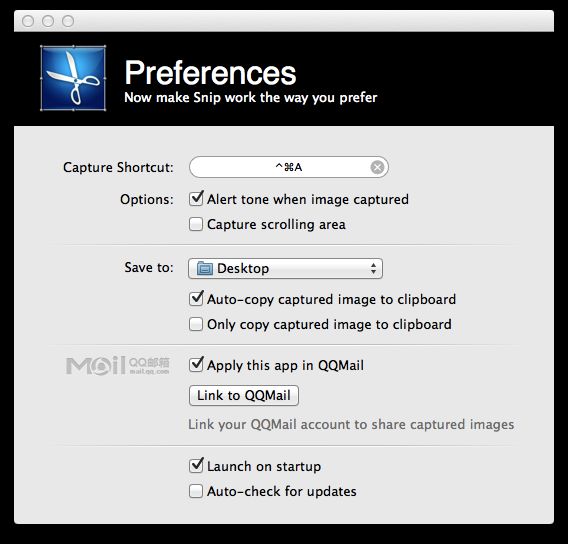This screenshot has height=544, width=568.
Task: Click the Link to QQMail button
Action: 244,396
